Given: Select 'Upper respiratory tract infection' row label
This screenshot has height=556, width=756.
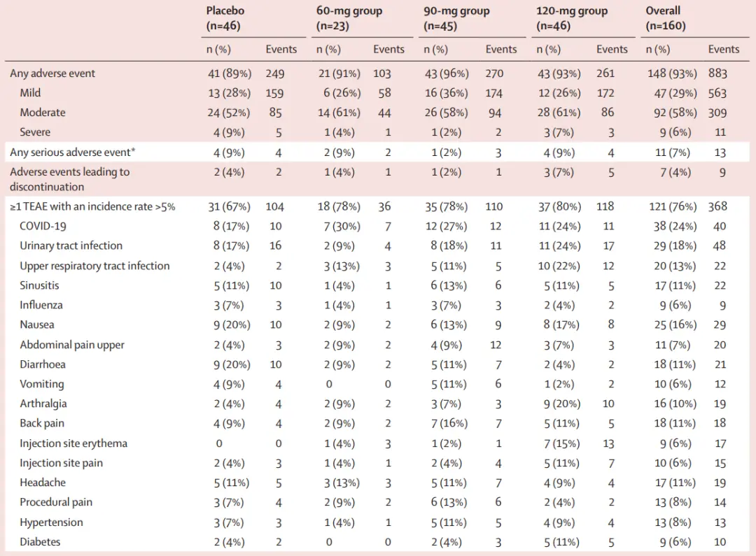Looking at the screenshot, I should click(x=94, y=266).
